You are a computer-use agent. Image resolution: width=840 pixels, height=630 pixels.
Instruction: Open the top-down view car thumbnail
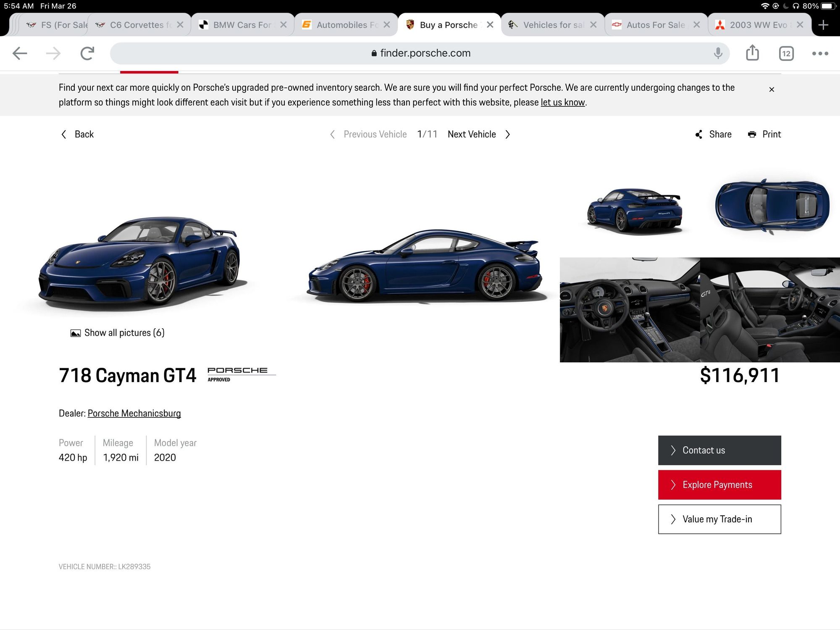click(x=772, y=206)
